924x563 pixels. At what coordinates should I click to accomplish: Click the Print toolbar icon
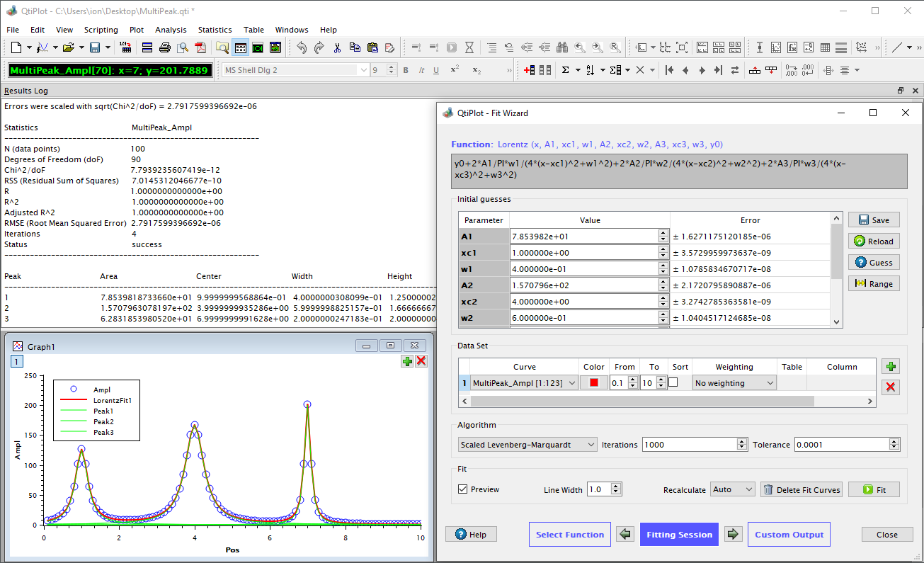165,47
